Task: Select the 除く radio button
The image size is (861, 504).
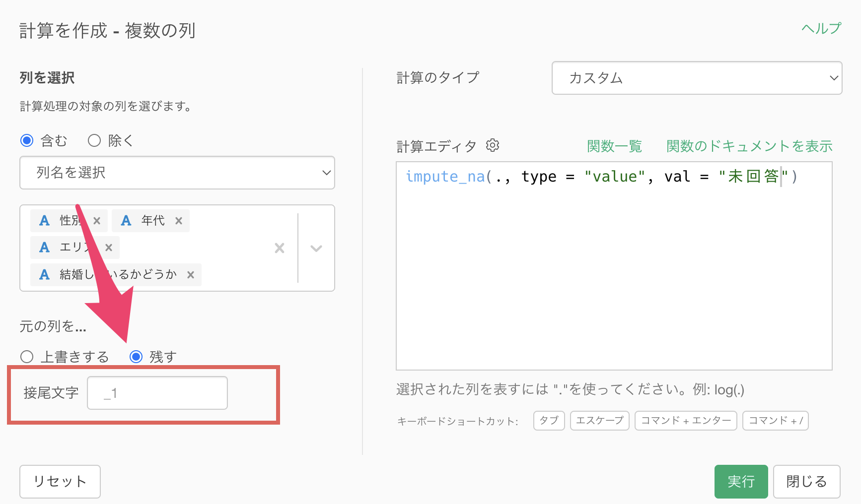Action: pos(94,141)
